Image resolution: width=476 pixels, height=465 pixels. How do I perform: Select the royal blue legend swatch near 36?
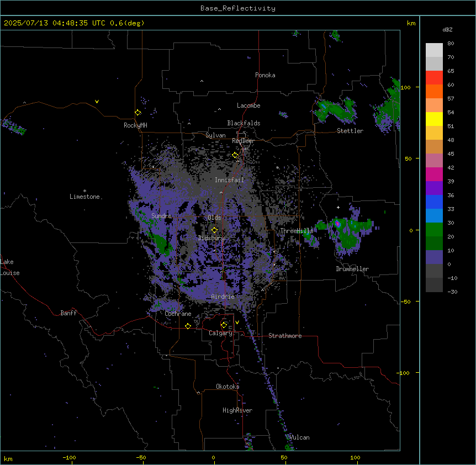(434, 202)
